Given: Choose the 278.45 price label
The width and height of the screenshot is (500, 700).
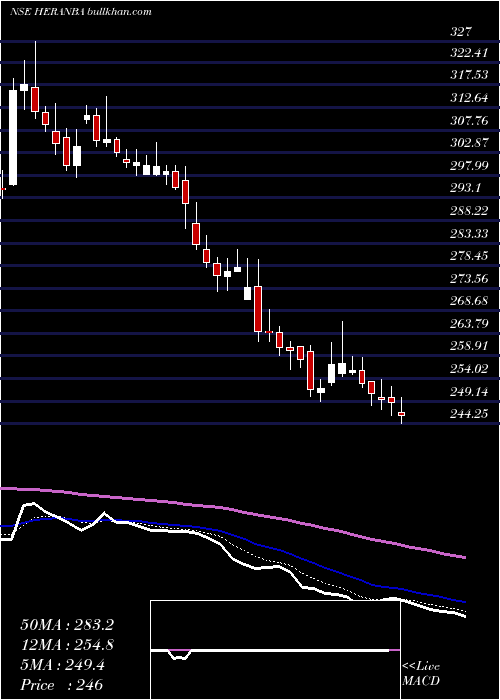Looking at the screenshot, I should 469,256.
